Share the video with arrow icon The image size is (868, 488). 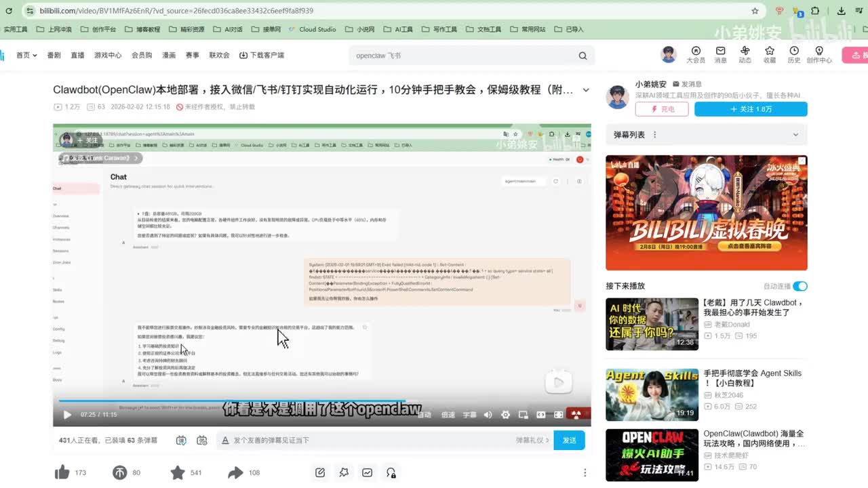click(235, 472)
